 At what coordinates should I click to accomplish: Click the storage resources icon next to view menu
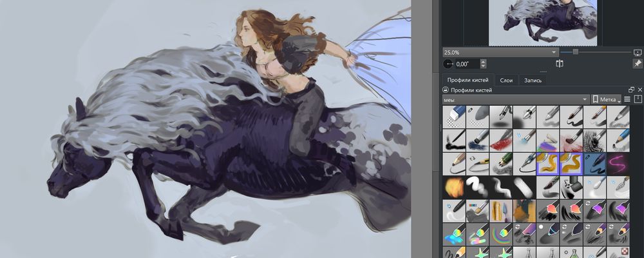pos(638,99)
